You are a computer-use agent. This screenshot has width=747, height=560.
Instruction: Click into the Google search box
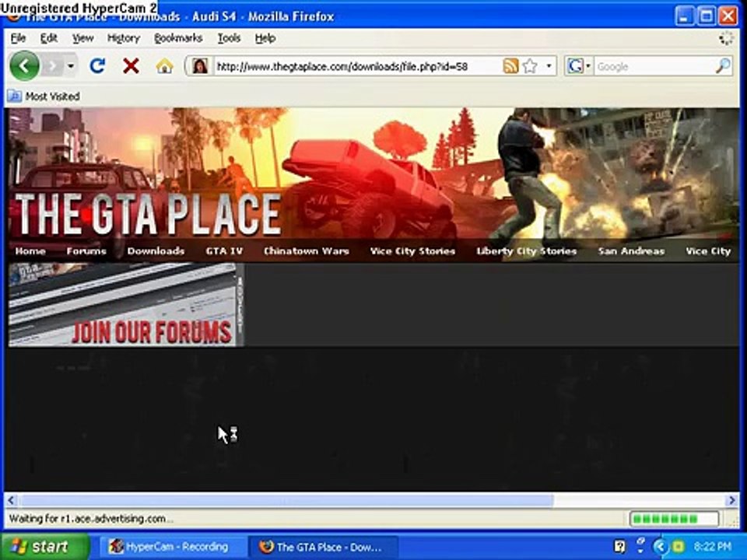[654, 66]
